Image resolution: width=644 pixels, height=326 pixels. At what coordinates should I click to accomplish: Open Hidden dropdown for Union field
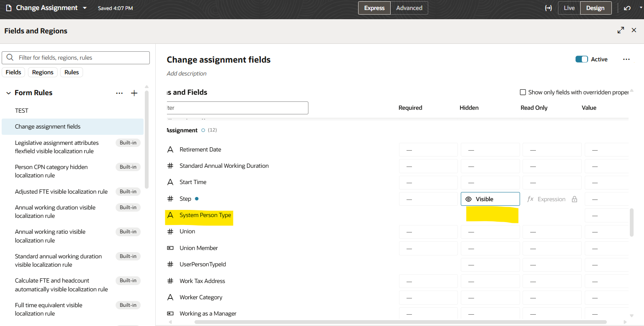click(x=490, y=232)
